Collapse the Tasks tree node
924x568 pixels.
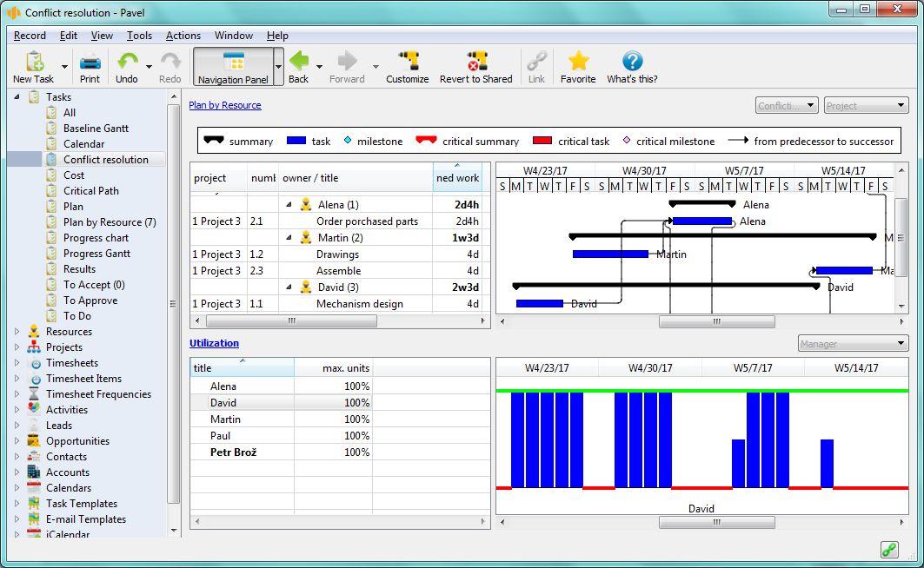[17, 96]
